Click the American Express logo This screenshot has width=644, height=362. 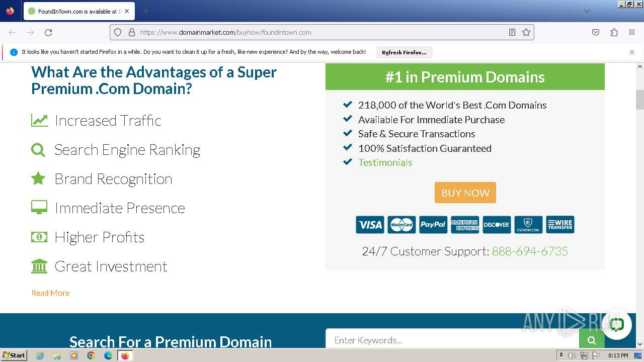coord(465,225)
